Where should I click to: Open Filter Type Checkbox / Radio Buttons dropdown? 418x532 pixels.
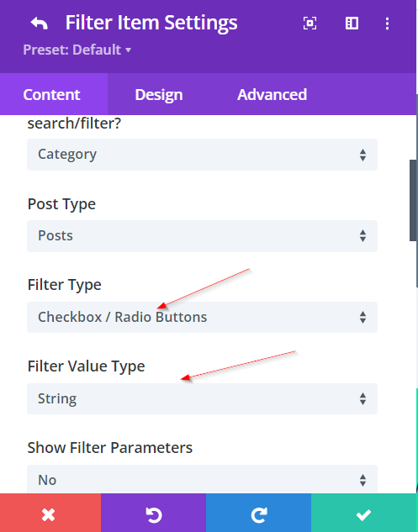tap(202, 317)
